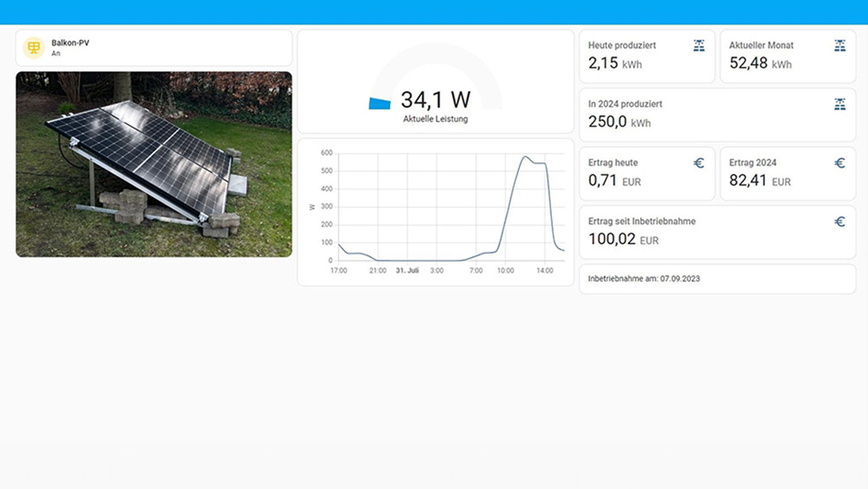Image resolution: width=868 pixels, height=489 pixels.
Task: Open the 100,02 EUR total yield value
Action: [x=623, y=240]
